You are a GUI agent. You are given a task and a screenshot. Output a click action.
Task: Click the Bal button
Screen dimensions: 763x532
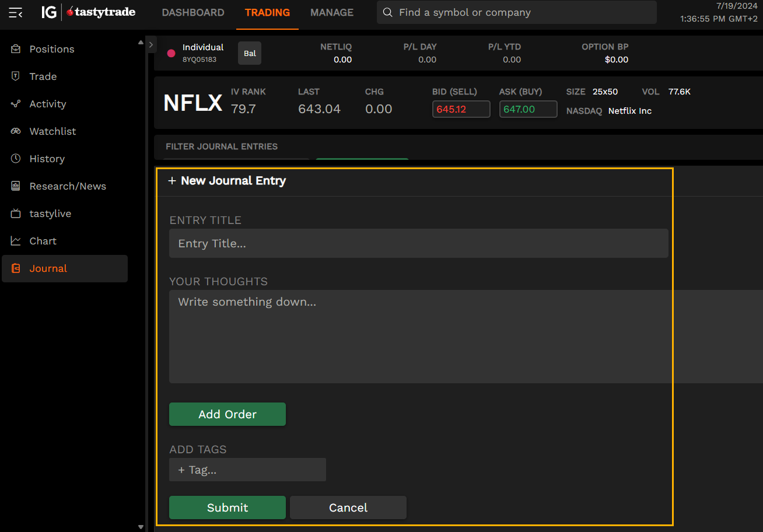[250, 53]
